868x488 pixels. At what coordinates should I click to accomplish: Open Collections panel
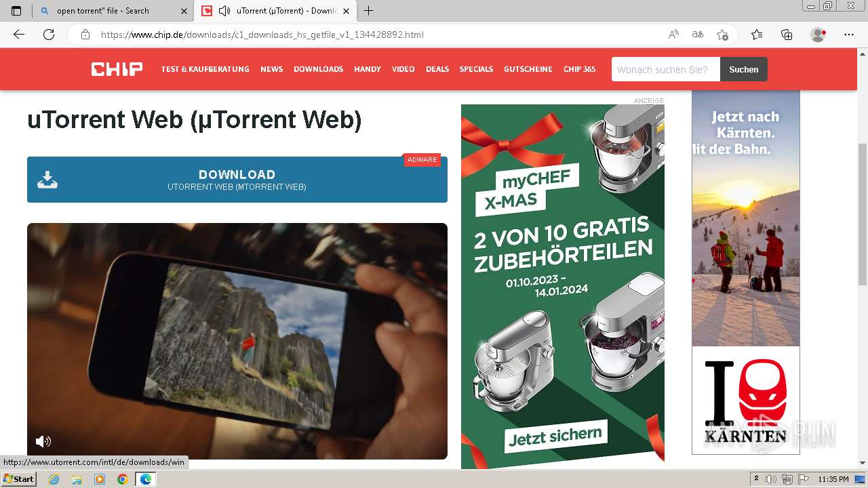tap(787, 35)
